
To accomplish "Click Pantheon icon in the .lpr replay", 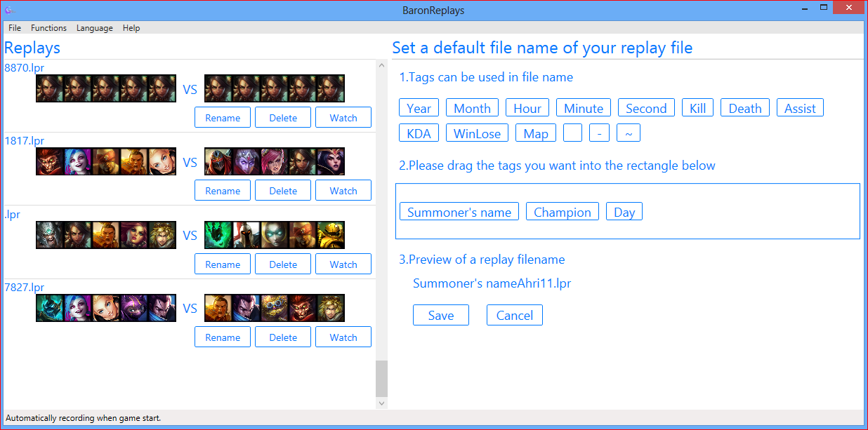I will [246, 236].
